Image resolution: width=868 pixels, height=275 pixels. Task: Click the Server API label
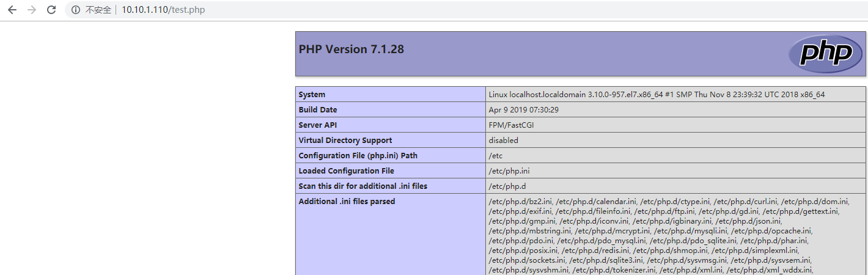point(318,125)
